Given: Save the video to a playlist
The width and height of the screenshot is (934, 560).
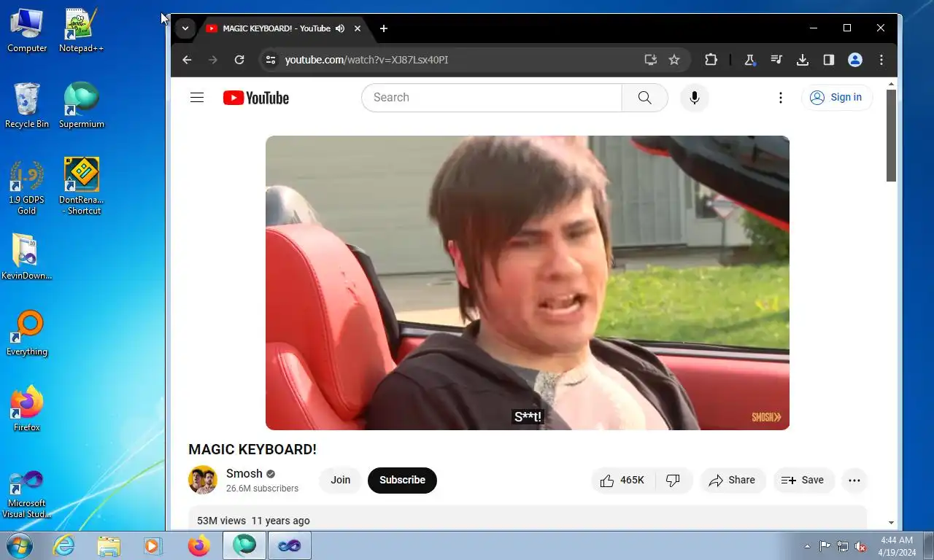Looking at the screenshot, I should tap(803, 480).
